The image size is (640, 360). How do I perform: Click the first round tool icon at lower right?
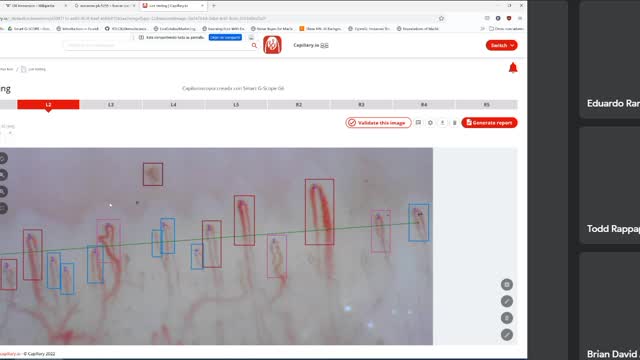click(507, 284)
